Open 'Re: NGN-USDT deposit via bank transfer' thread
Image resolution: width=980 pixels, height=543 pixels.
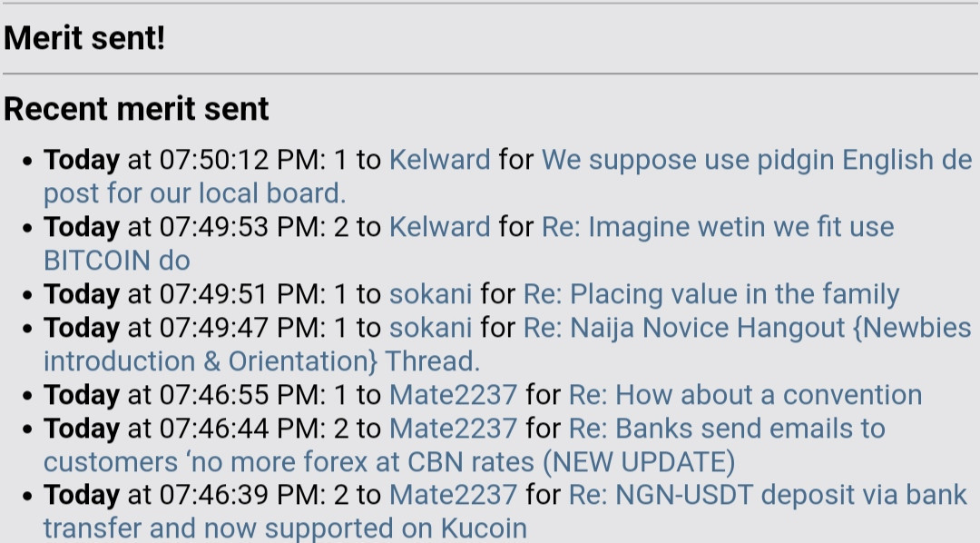pos(768,496)
